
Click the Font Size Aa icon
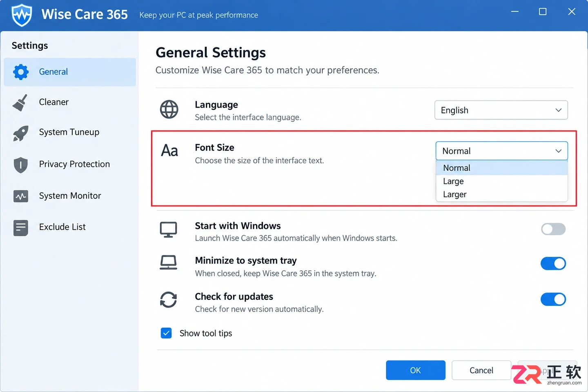click(169, 151)
